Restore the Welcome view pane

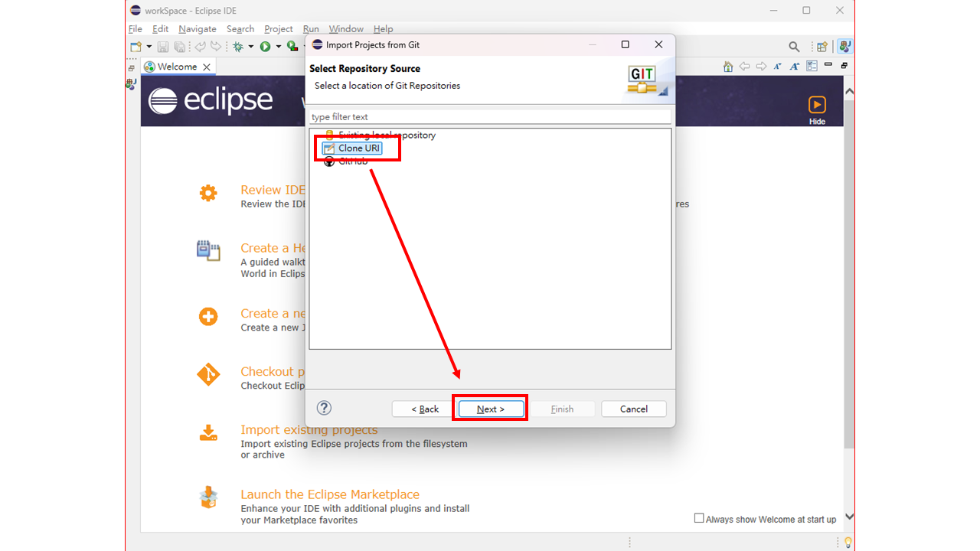pyautogui.click(x=844, y=66)
